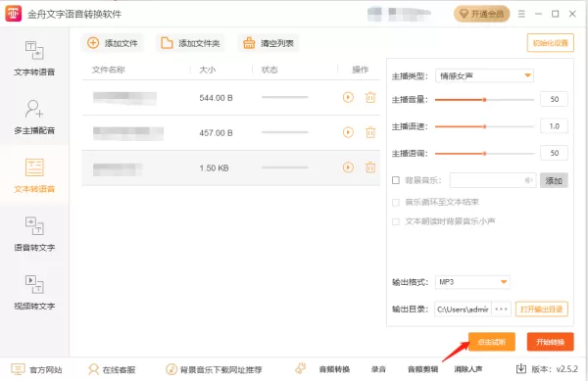Adjust the 主播语速 slider
The image size is (588, 381).
pyautogui.click(x=484, y=126)
